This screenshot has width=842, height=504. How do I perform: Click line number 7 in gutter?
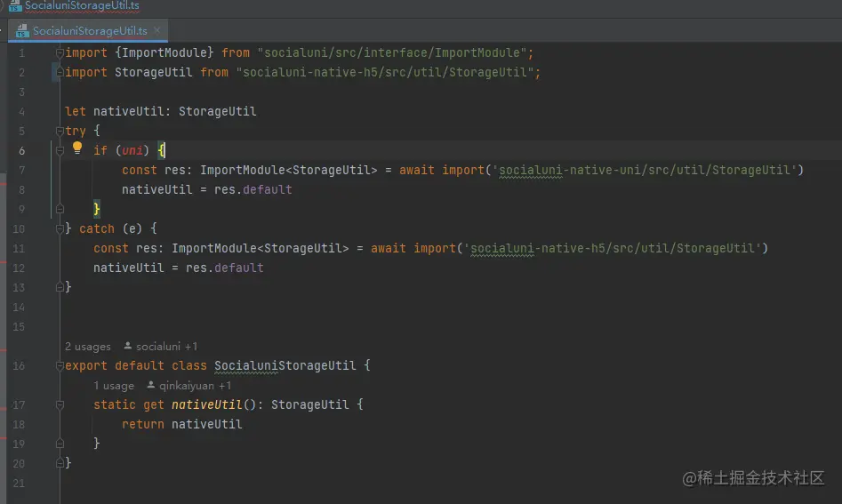pyautogui.click(x=21, y=170)
